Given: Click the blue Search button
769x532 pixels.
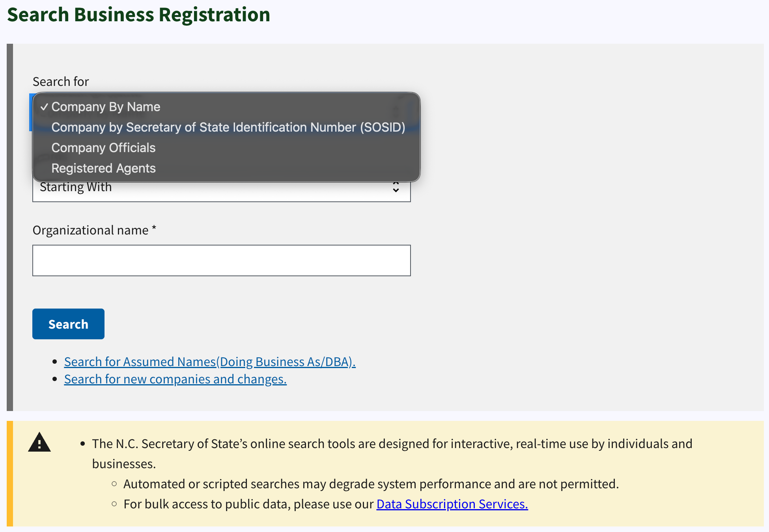Looking at the screenshot, I should 68,324.
